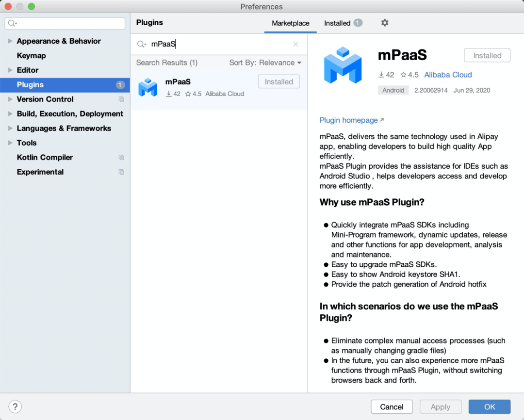
Task: Open the Alibaba Cloud vendor link
Action: click(x=448, y=75)
